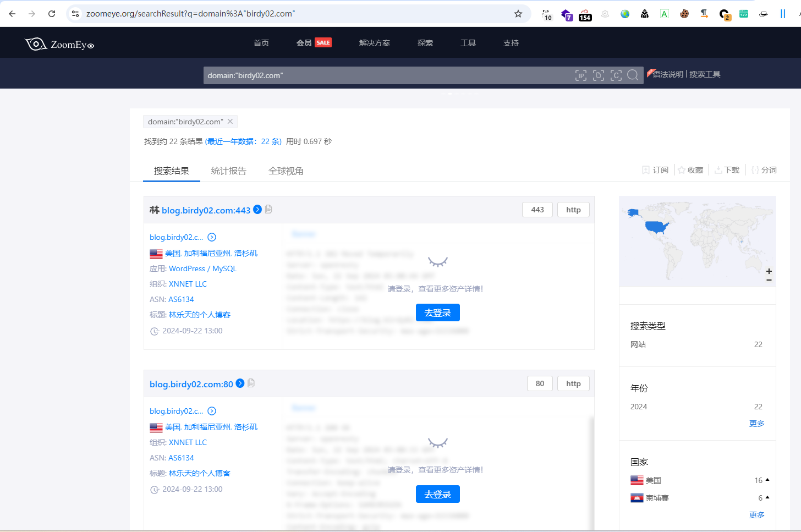Remove the domain:"birdy02.com" filter tag

point(231,122)
